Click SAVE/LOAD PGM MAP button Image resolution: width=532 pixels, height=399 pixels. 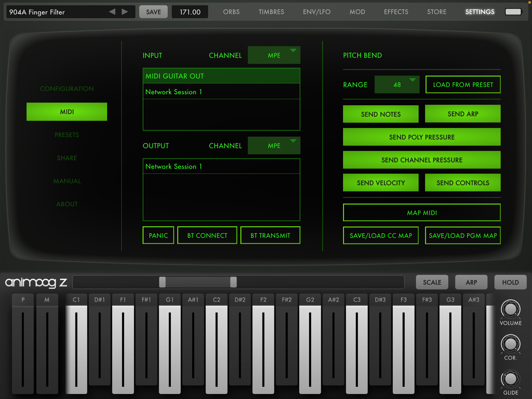click(x=462, y=235)
